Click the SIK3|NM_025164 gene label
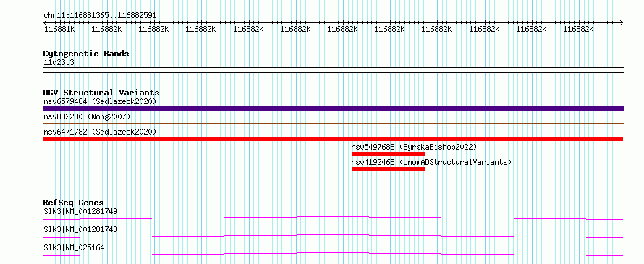 point(74,247)
